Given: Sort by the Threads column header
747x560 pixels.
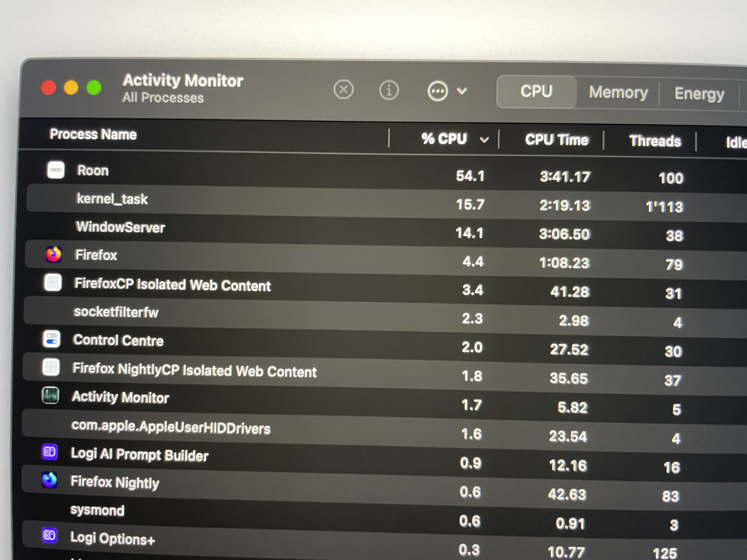Looking at the screenshot, I should pos(655,141).
